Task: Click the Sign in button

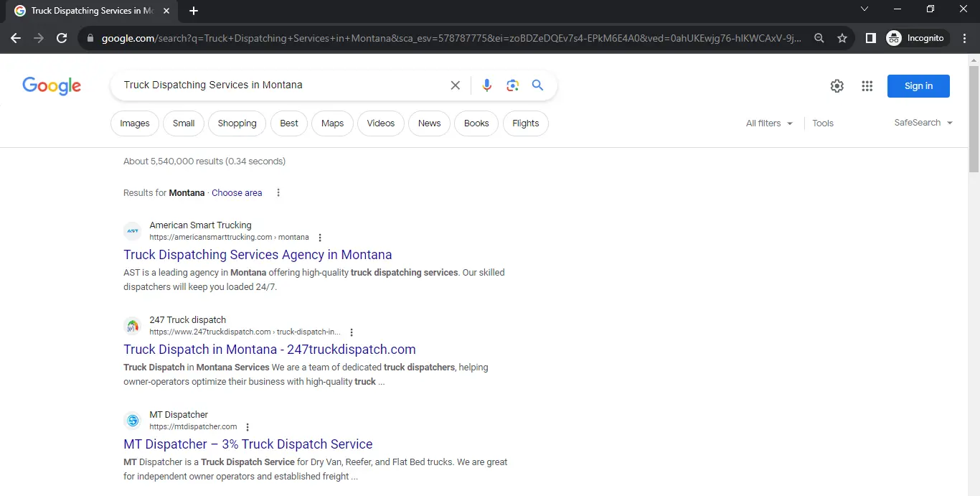Action: click(x=918, y=86)
